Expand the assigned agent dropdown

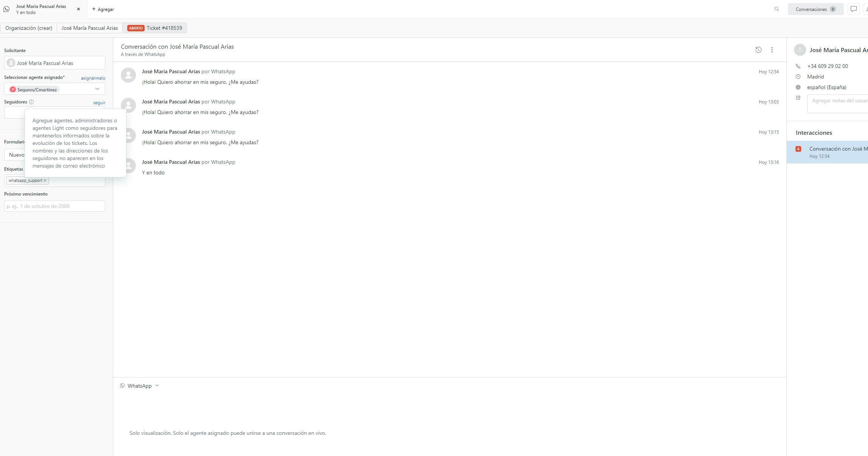(97, 89)
